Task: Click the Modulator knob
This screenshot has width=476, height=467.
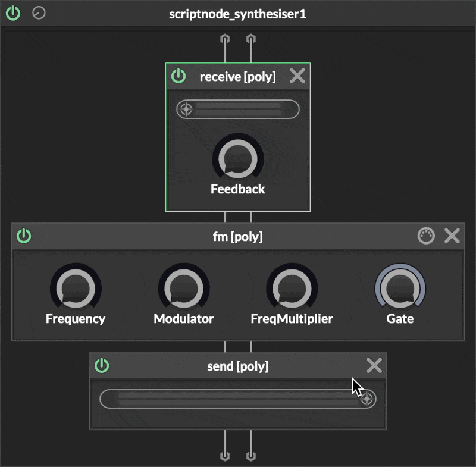Action: 183,289
